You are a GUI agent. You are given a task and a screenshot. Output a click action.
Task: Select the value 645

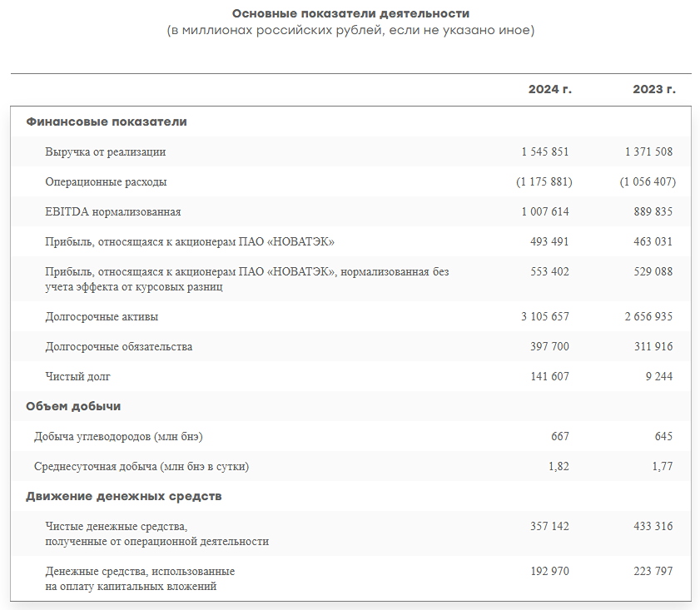[663, 436]
